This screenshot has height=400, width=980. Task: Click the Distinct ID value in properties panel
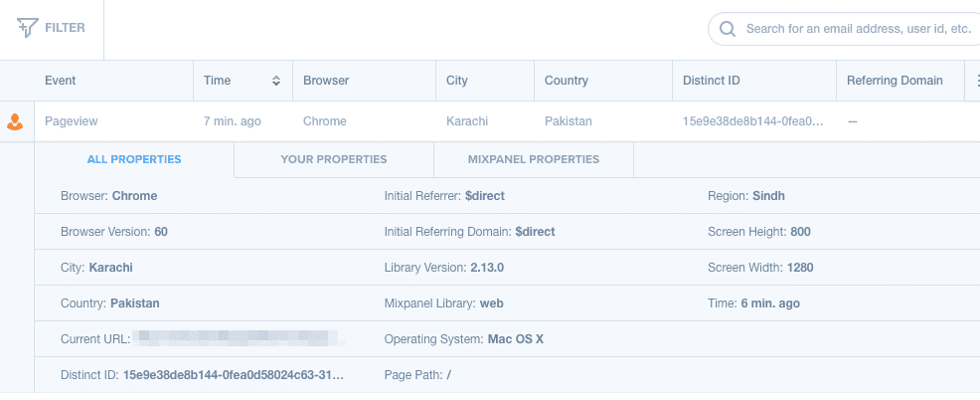pyautogui.click(x=233, y=375)
